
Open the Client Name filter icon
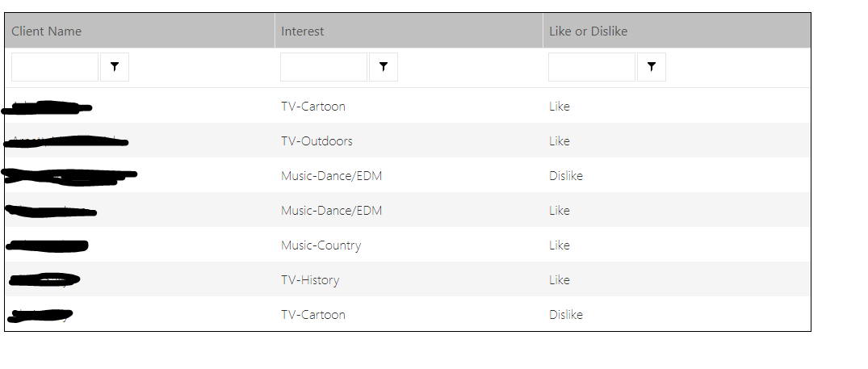coord(115,67)
